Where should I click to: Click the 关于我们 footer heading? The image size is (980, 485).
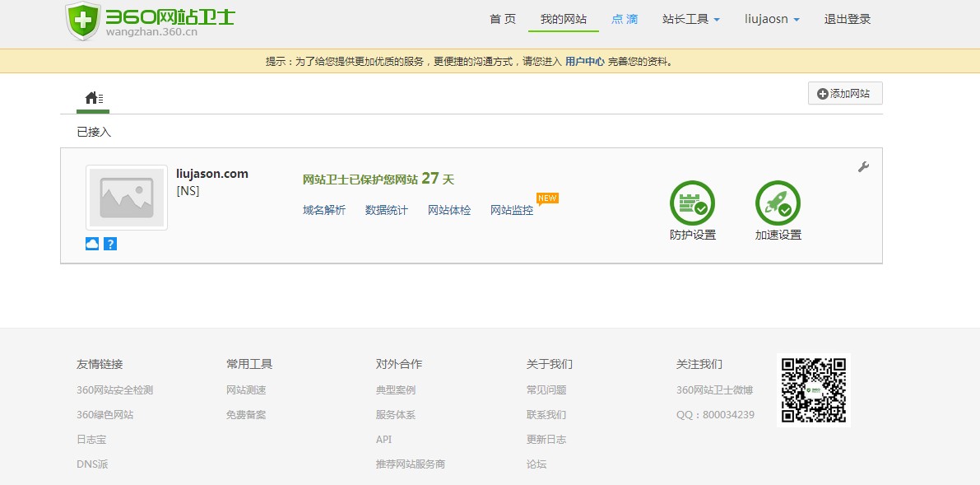click(x=550, y=364)
